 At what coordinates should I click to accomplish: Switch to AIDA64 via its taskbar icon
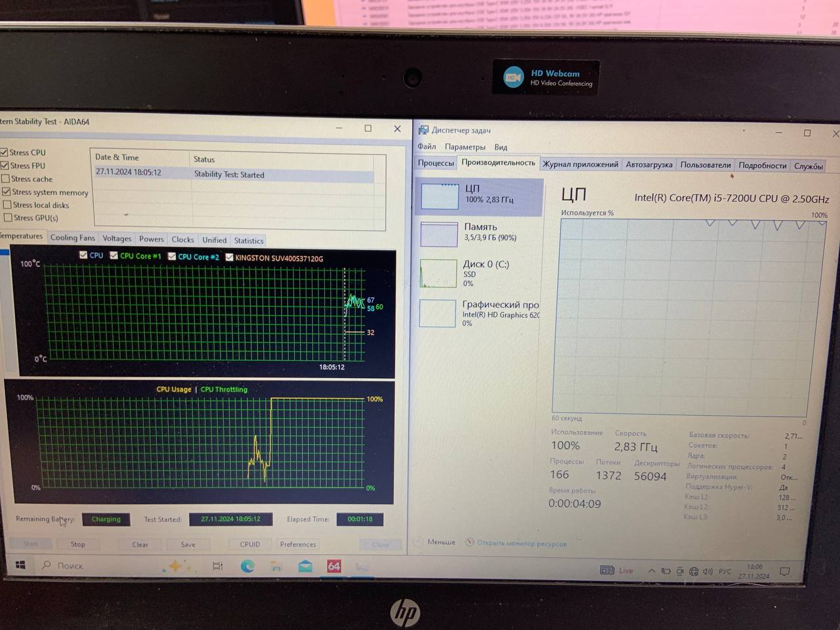pyautogui.click(x=334, y=566)
